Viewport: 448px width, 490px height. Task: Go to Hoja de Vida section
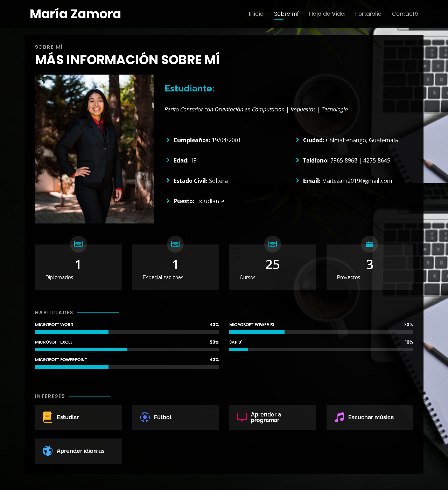[327, 14]
